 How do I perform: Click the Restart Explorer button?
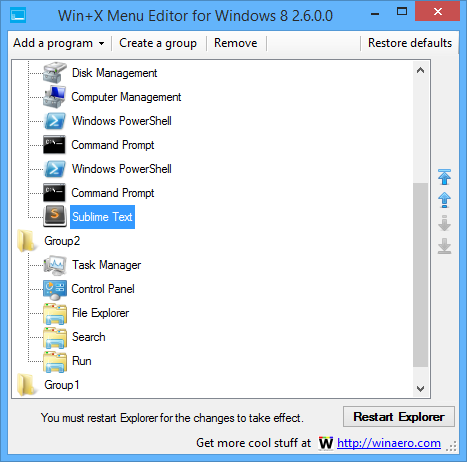(x=399, y=417)
